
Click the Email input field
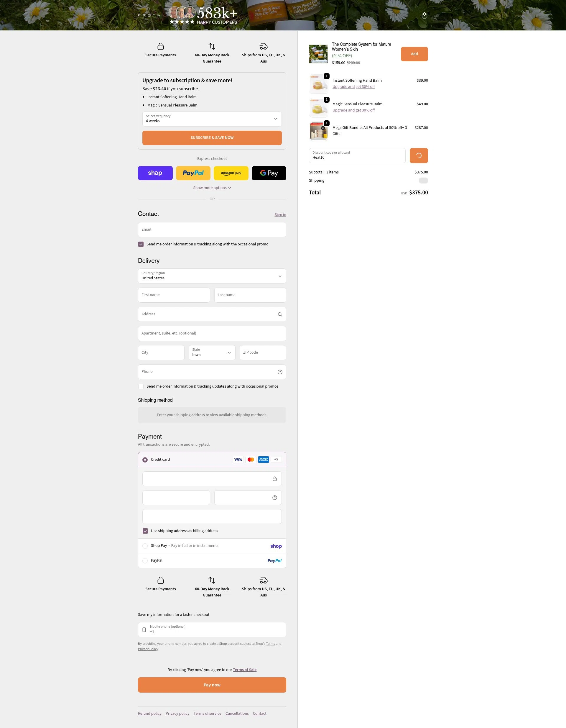click(212, 229)
